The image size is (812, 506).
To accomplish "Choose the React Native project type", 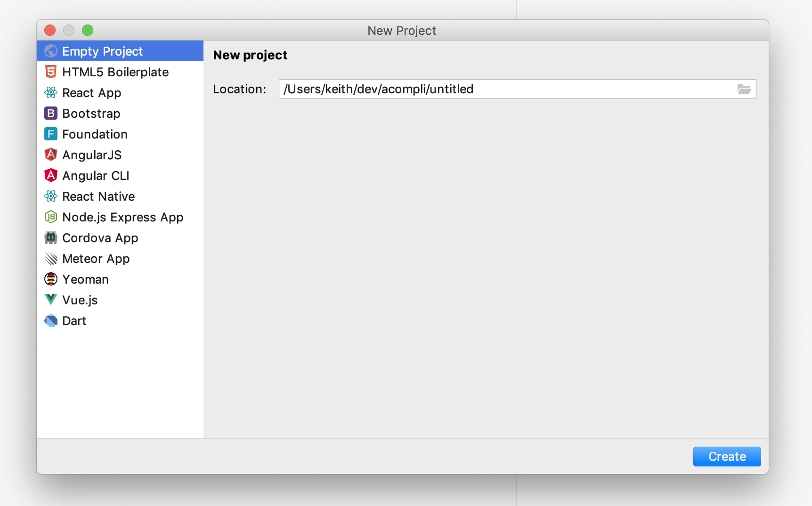I will click(x=98, y=196).
